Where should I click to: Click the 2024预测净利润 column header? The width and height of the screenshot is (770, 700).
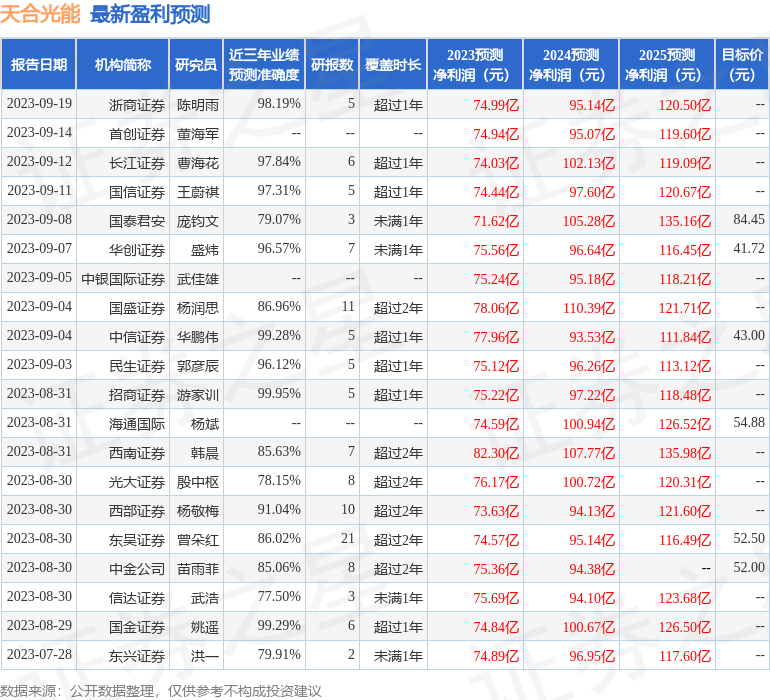tap(571, 64)
